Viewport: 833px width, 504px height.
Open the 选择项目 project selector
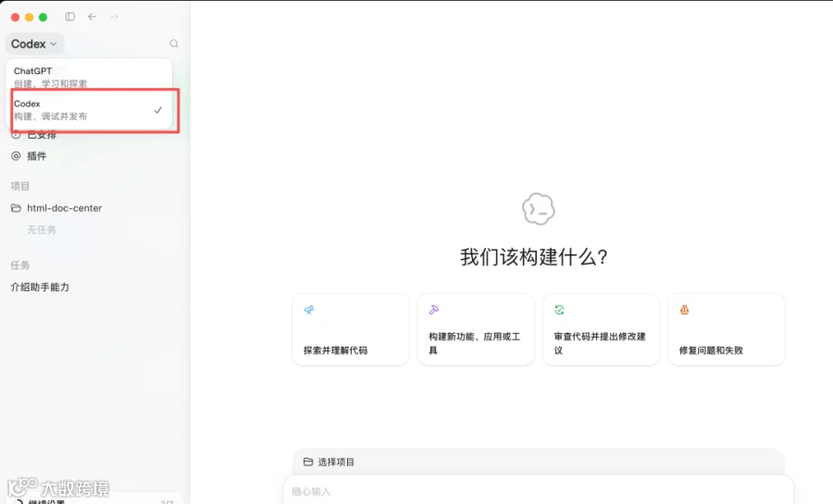329,462
